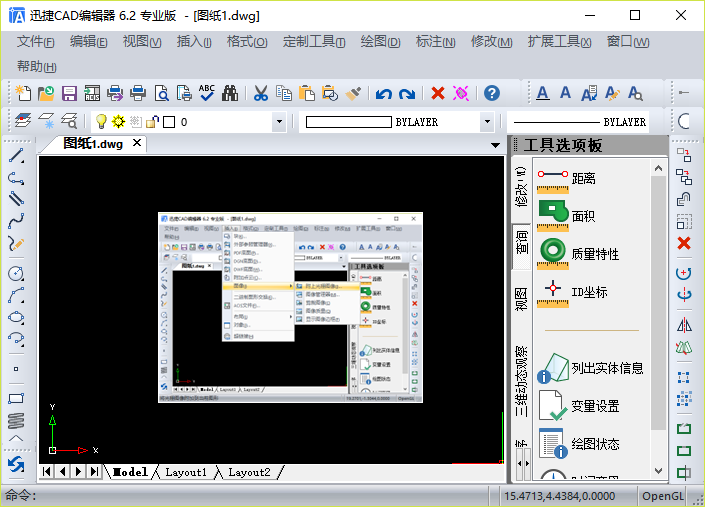Open the 插入 menu
The width and height of the screenshot is (705, 508).
coord(194,42)
